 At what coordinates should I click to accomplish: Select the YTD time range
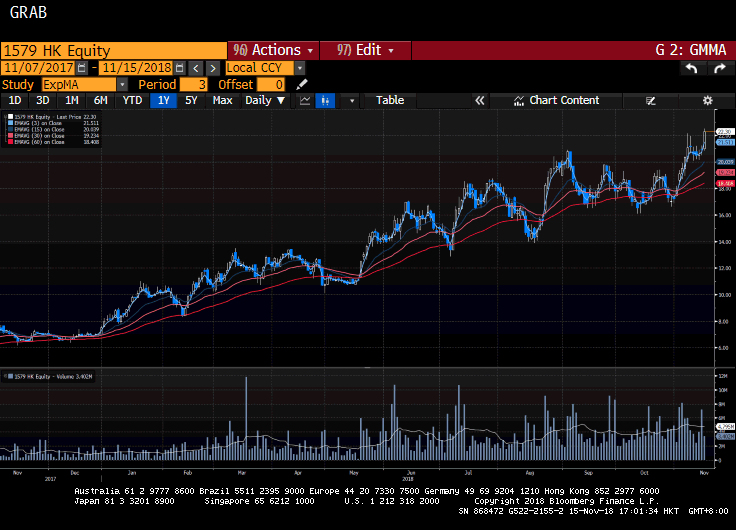click(x=132, y=100)
